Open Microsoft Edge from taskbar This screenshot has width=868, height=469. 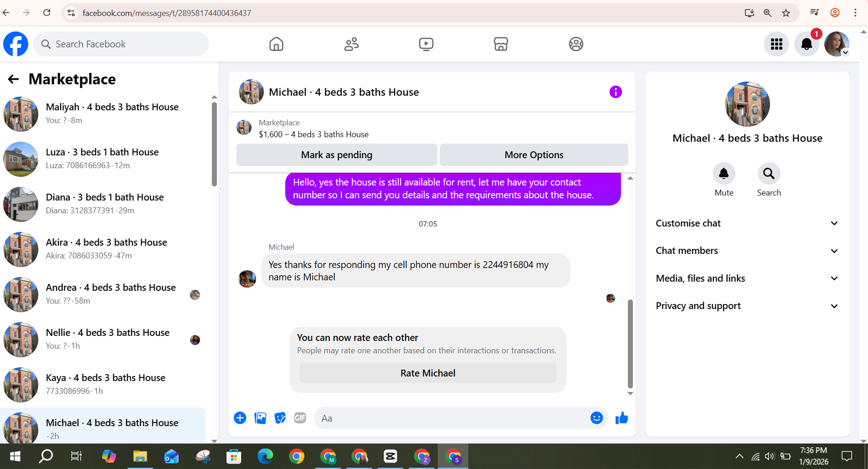[265, 456]
